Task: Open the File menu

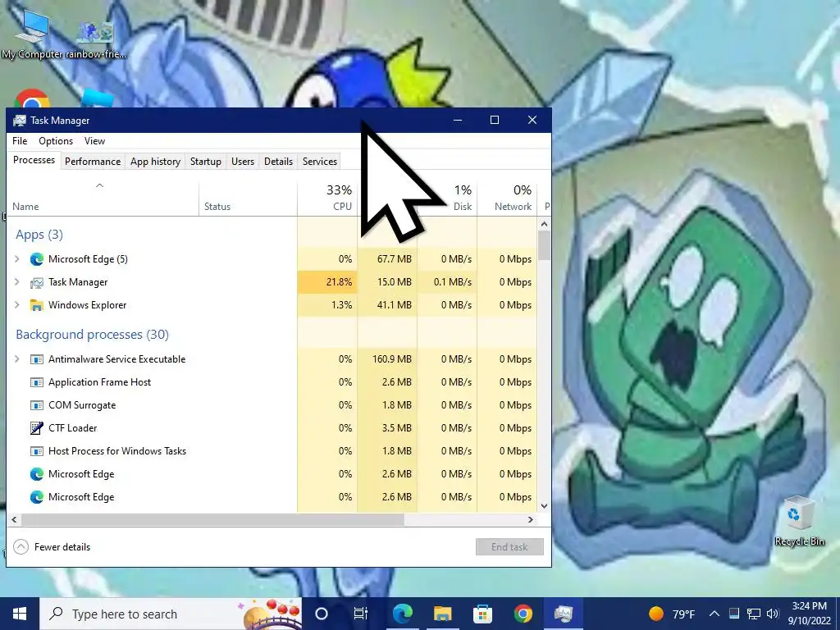Action: pyautogui.click(x=20, y=141)
